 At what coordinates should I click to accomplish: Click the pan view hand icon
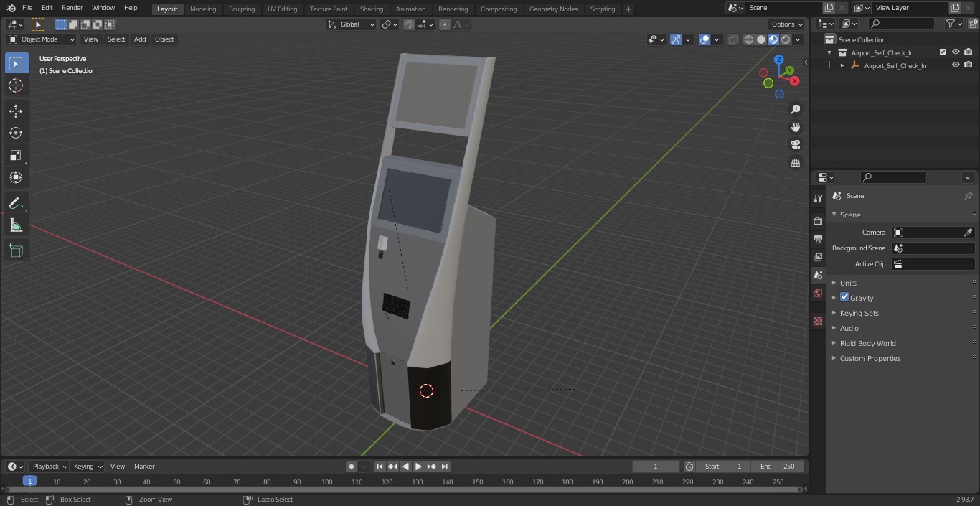pos(795,127)
